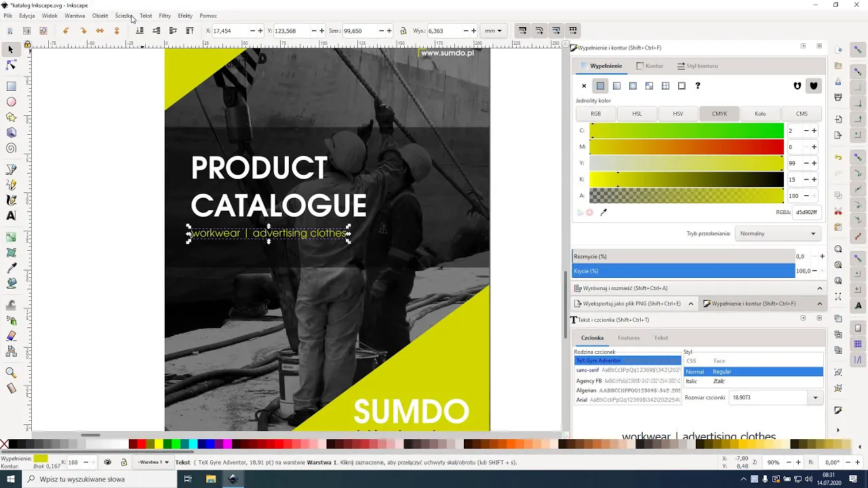The height and width of the screenshot is (488, 868).
Task: Open the Filtry menu
Action: click(x=165, y=16)
